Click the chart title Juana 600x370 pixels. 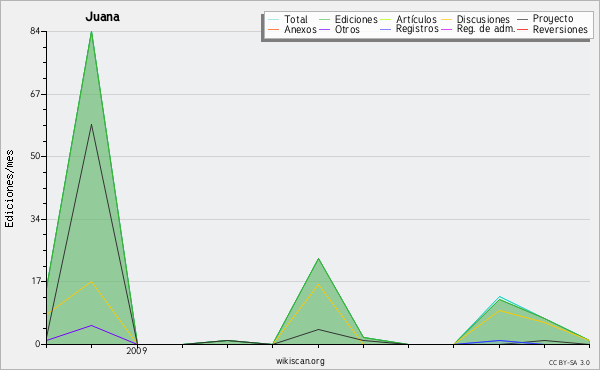click(103, 17)
